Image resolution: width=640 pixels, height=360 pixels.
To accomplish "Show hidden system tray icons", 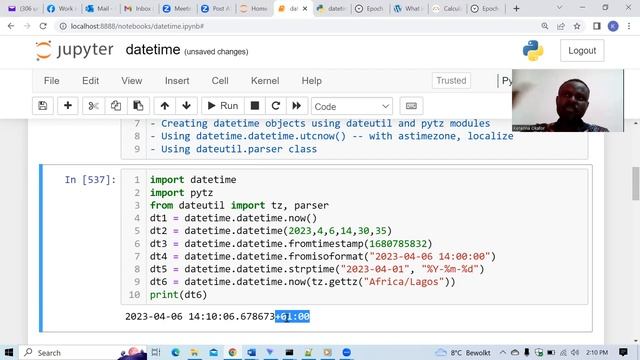I will tap(503, 352).
